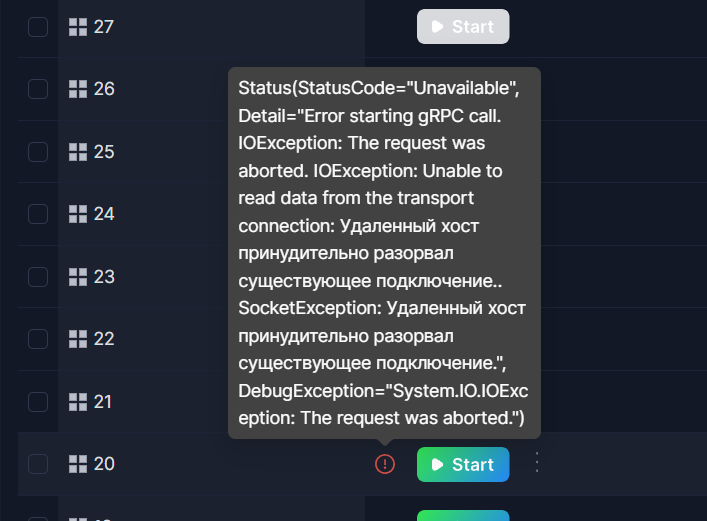Click the Windows icon for profile 21
This screenshot has width=707, height=521.
[78, 402]
